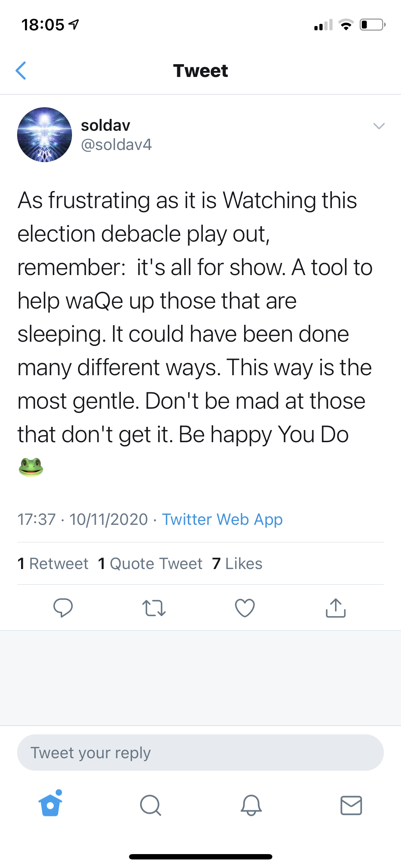Tap the tweet timestamp 17:37
The width and height of the screenshot is (401, 868).
coord(37,520)
